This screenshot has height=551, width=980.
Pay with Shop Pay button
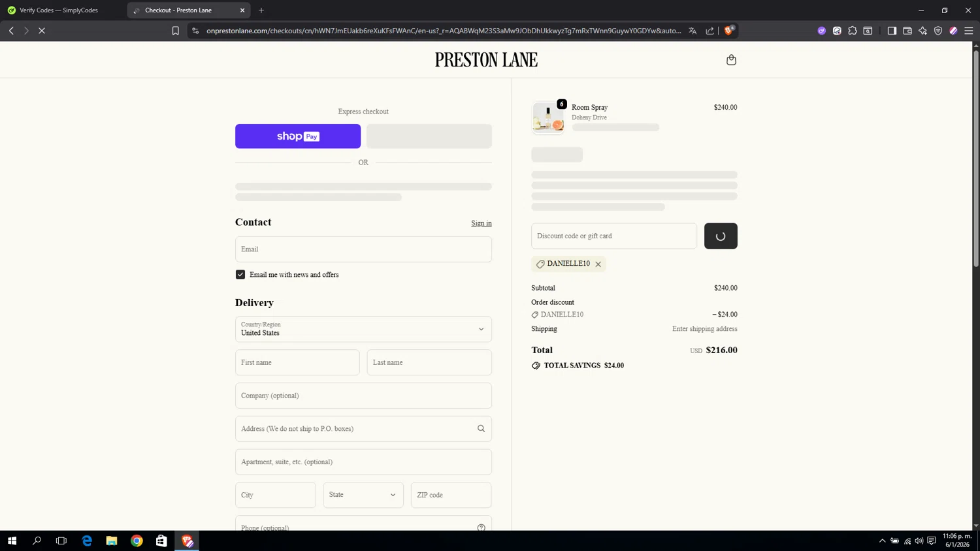pyautogui.click(x=298, y=136)
